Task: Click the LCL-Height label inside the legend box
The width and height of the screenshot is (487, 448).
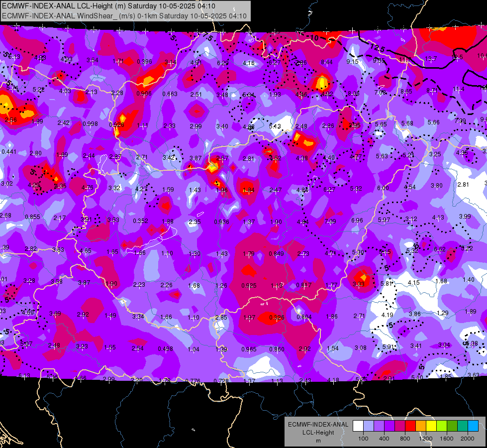Action: 318,433
